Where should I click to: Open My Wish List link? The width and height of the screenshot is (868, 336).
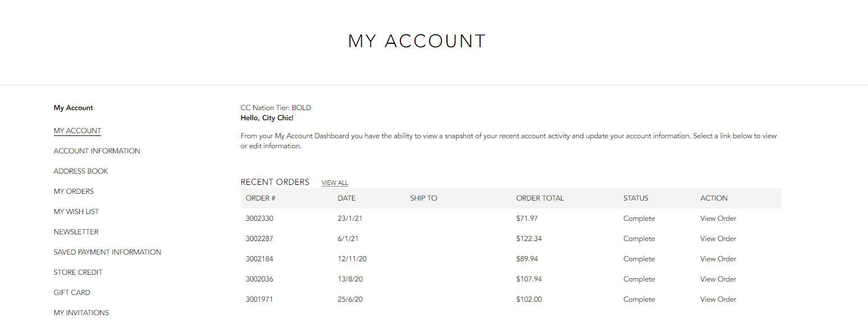pyautogui.click(x=76, y=211)
